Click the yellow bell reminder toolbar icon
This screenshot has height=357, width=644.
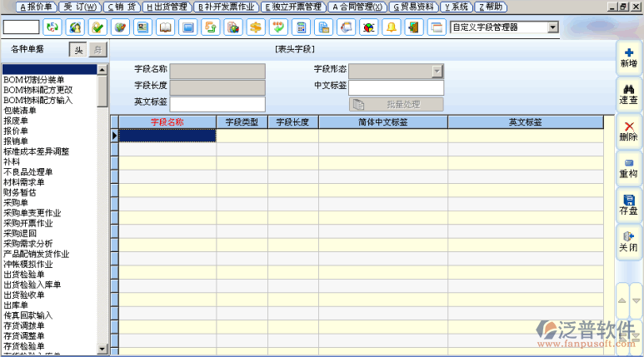click(390, 27)
